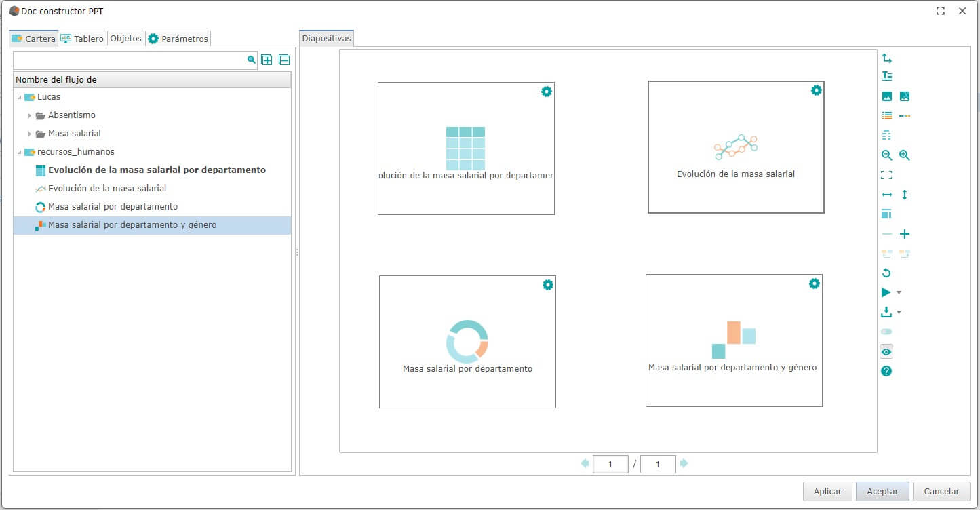Click the vertical double-arrow height icon
Screen dimensions: 980x510
[x=904, y=195]
